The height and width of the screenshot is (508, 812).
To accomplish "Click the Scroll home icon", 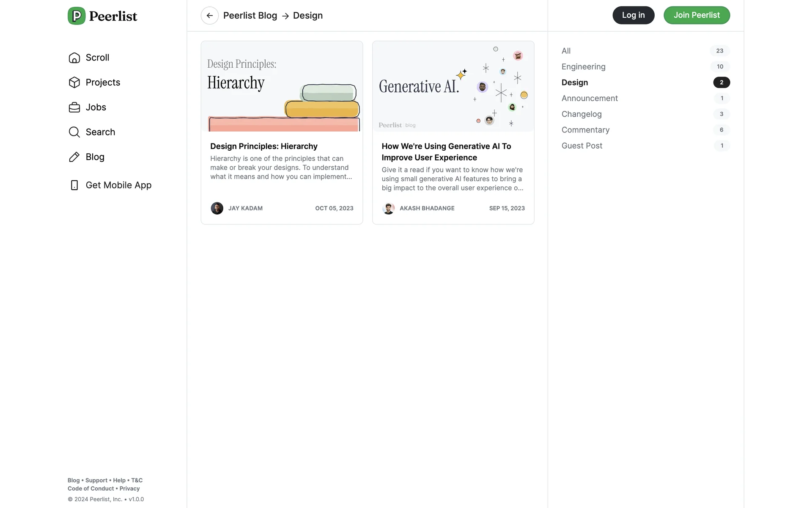I will click(x=74, y=58).
